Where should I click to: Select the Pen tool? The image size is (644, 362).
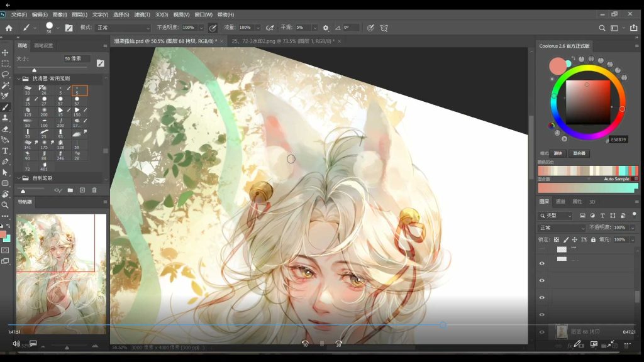(x=5, y=162)
